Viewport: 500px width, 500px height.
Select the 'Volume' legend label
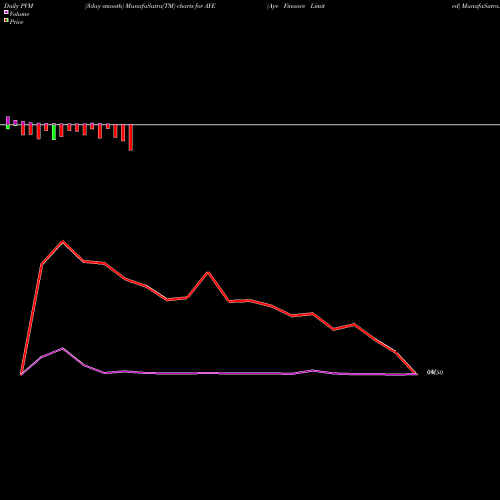[x=19, y=14]
